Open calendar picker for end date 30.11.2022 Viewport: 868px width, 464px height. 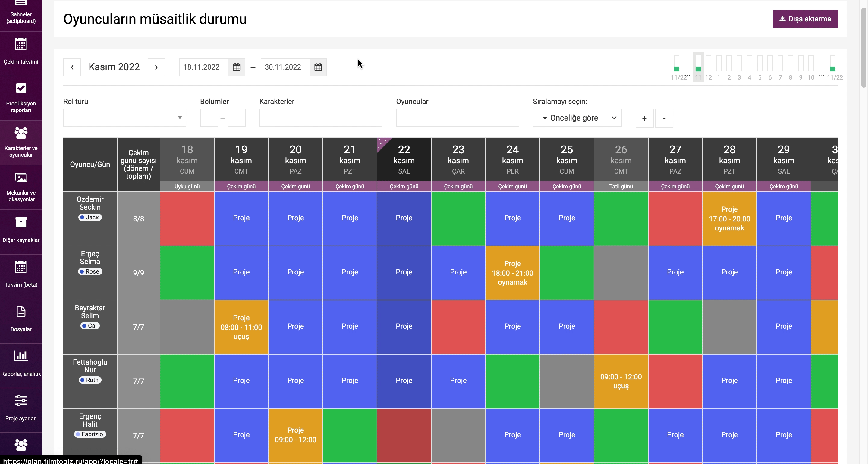[318, 67]
